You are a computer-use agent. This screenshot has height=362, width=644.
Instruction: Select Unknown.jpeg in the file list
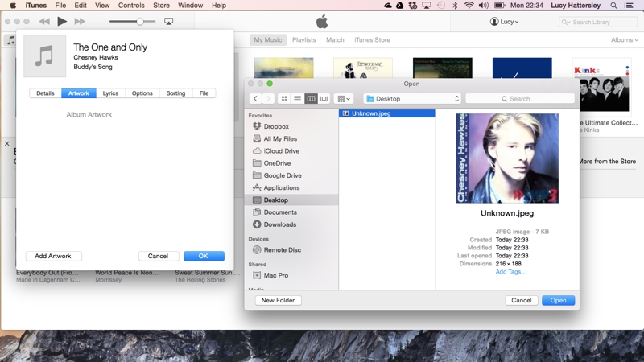point(387,113)
